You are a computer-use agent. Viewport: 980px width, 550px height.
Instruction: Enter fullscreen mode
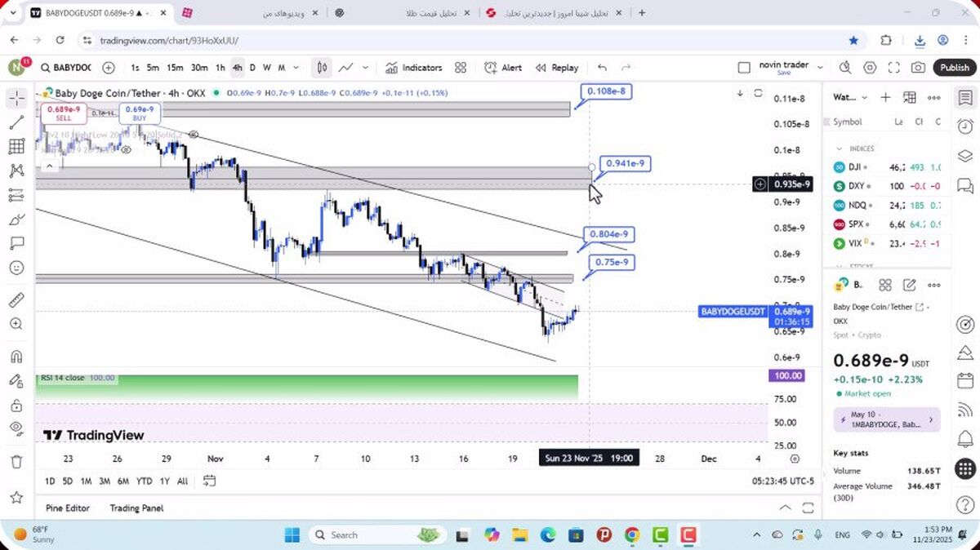tap(894, 68)
